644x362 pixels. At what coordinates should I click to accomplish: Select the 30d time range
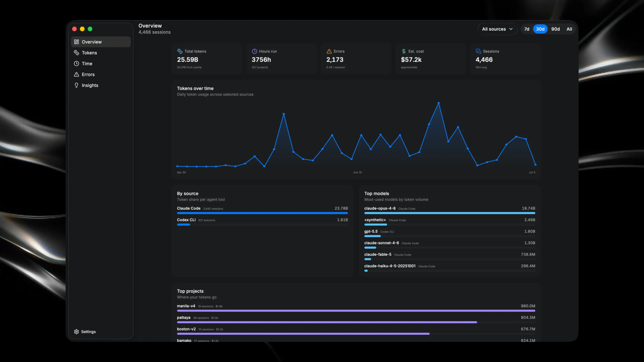[540, 29]
